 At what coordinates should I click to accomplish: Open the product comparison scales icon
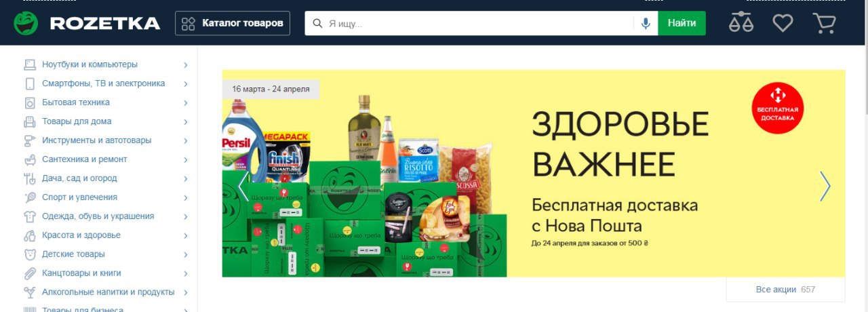click(x=741, y=23)
